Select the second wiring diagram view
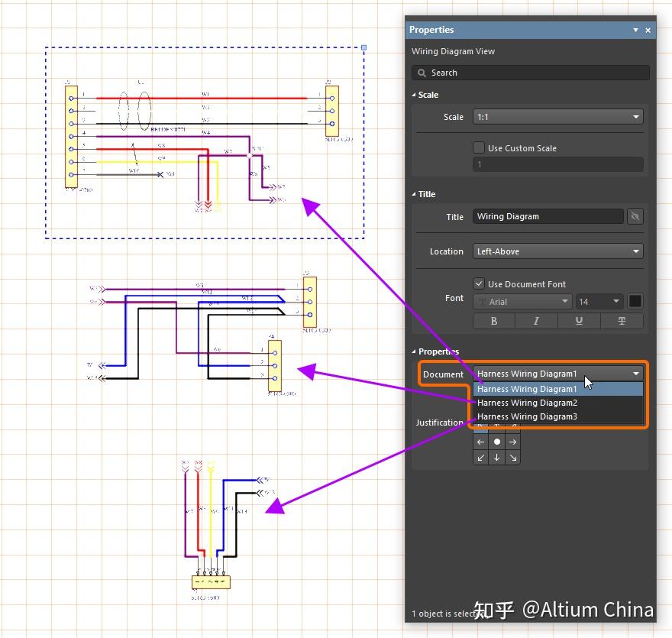 (210, 332)
